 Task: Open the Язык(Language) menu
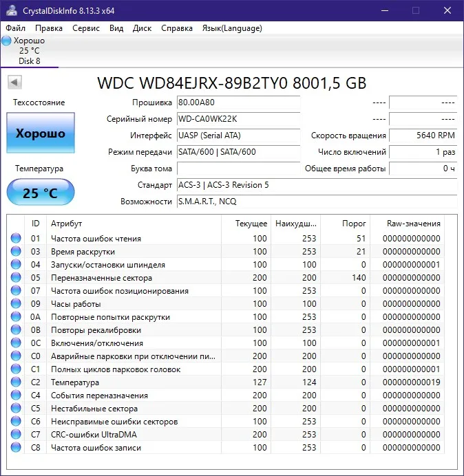point(232,28)
